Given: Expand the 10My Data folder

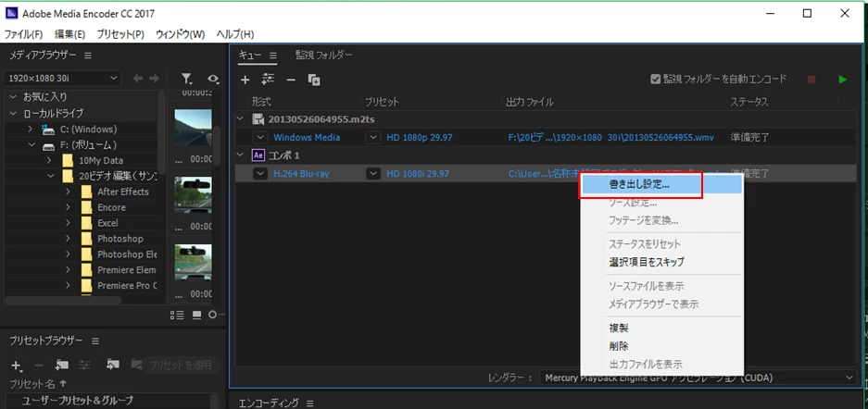Looking at the screenshot, I should [49, 161].
